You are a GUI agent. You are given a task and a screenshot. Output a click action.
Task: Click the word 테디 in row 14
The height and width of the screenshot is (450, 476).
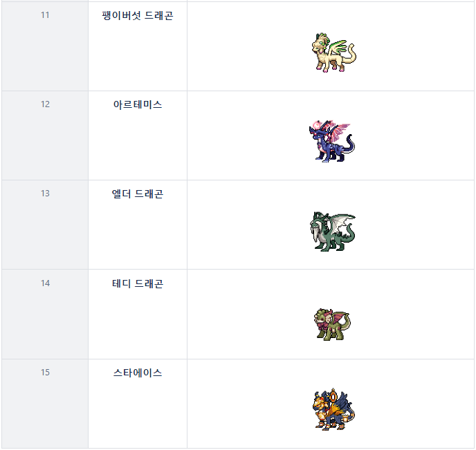point(122,283)
